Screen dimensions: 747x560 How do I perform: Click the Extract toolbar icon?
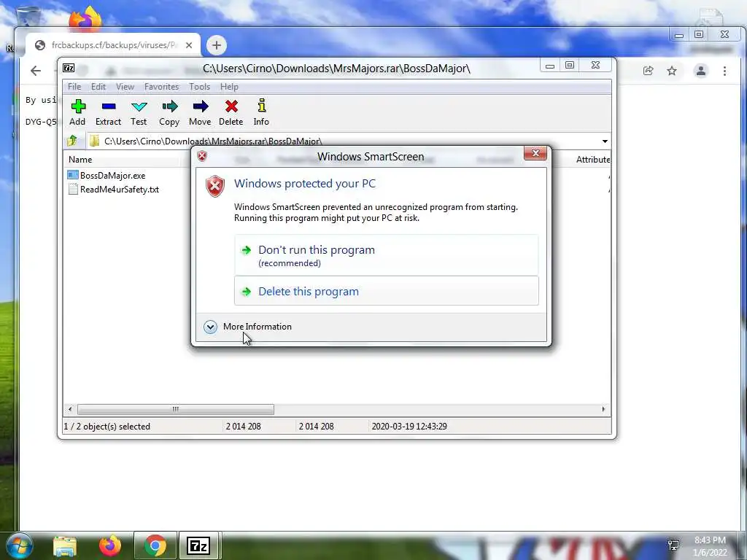coord(109,106)
